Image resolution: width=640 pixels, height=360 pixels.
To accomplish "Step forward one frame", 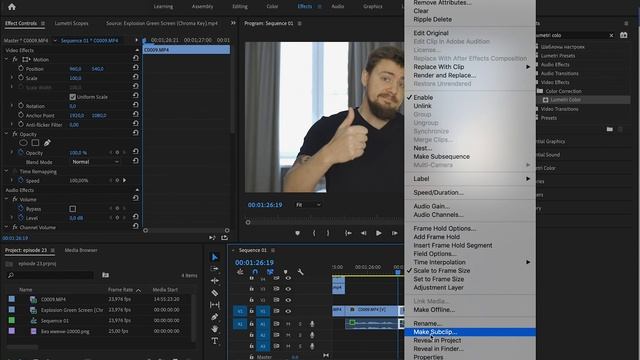I will 395,233.
